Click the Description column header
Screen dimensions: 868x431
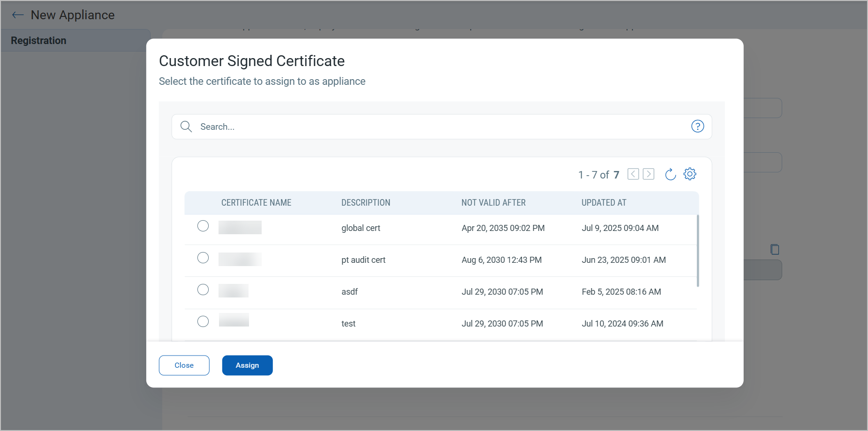tap(366, 203)
